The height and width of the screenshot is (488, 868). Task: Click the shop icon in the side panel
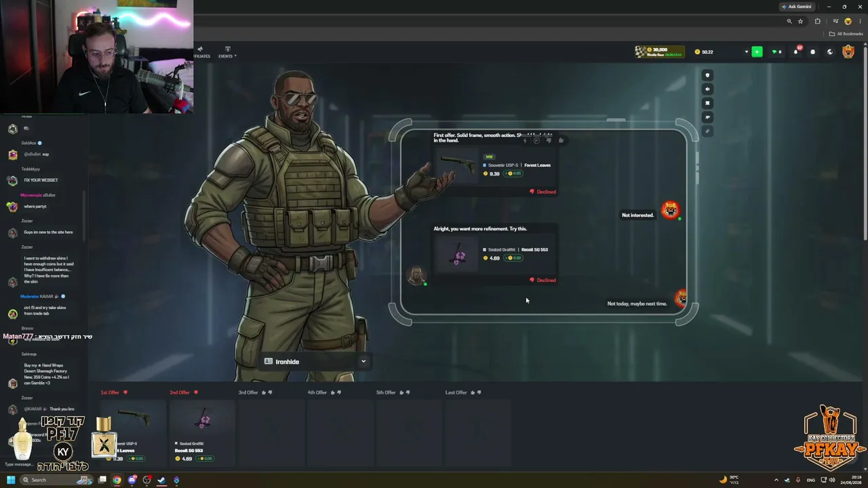pos(707,103)
